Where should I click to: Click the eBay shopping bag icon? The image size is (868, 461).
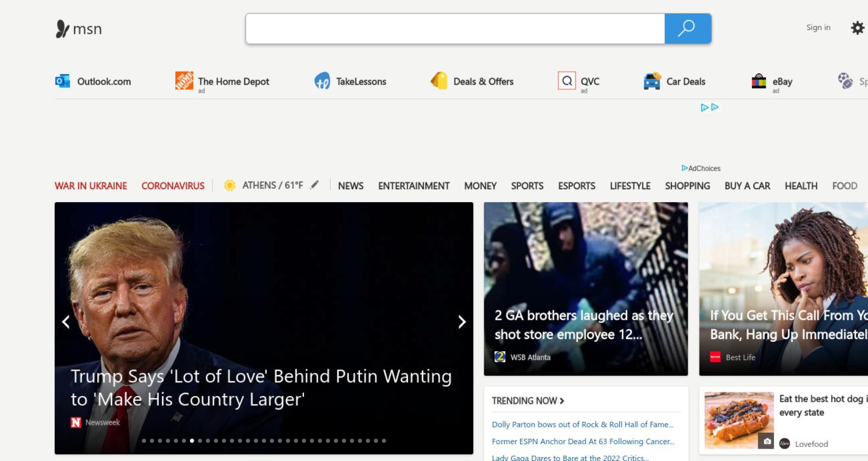click(759, 81)
